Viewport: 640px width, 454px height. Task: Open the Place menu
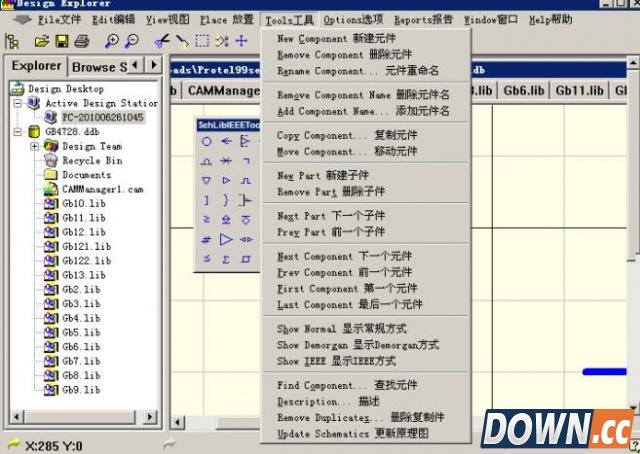[x=227, y=20]
